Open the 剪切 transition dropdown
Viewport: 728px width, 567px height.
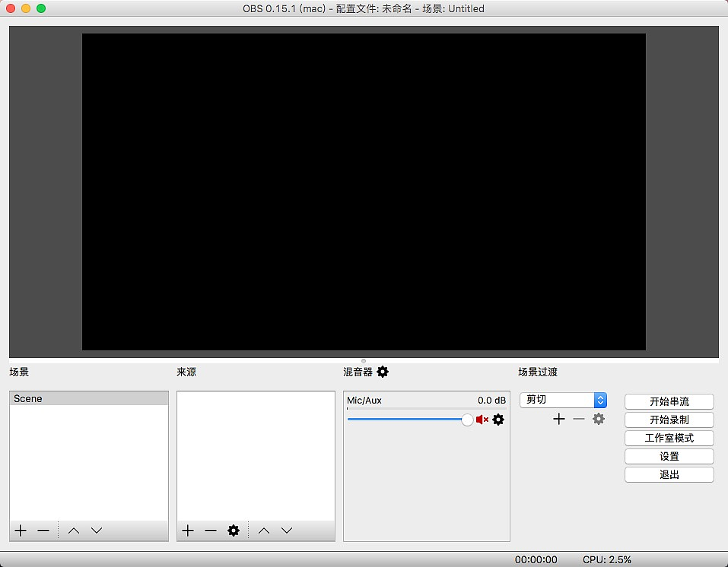563,400
